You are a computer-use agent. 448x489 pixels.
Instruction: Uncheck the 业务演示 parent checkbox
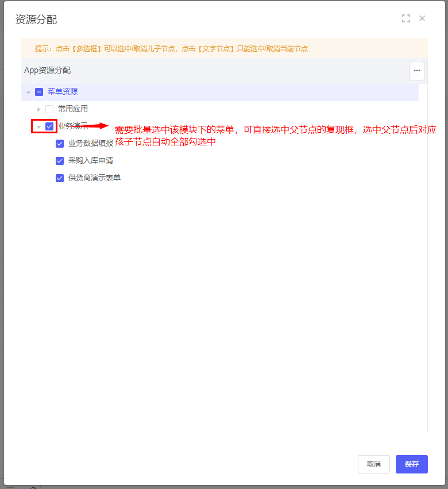coord(49,126)
